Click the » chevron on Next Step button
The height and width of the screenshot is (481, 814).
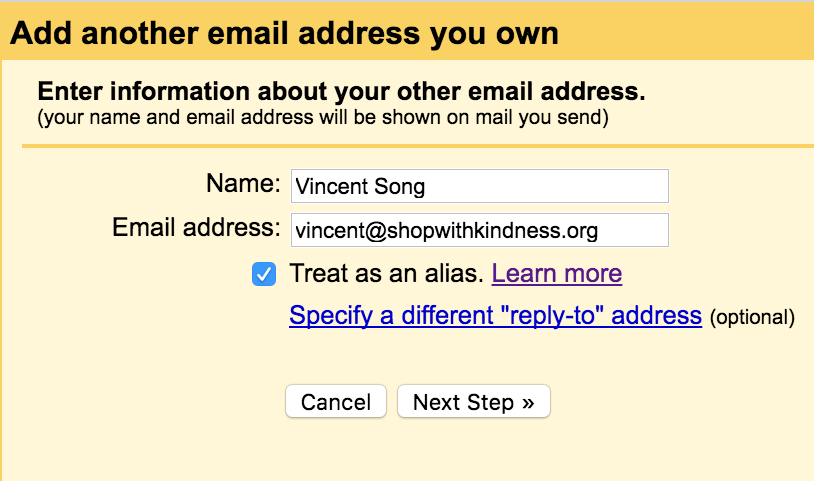click(x=528, y=403)
